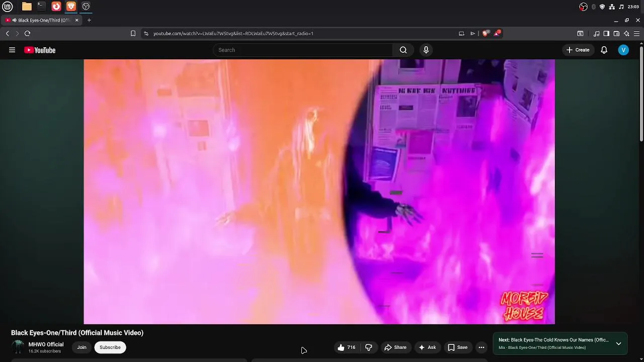Go to the YouTube home logo

click(40, 50)
